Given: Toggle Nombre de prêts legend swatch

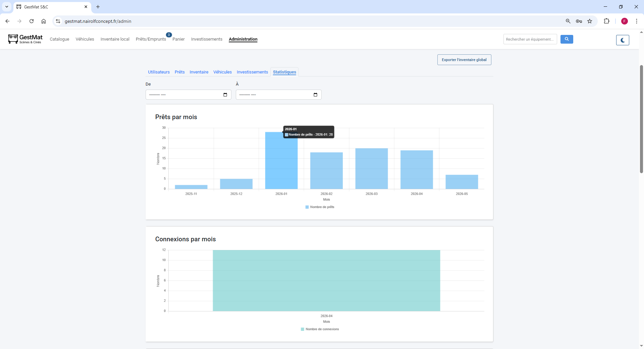Looking at the screenshot, I should tap(307, 207).
